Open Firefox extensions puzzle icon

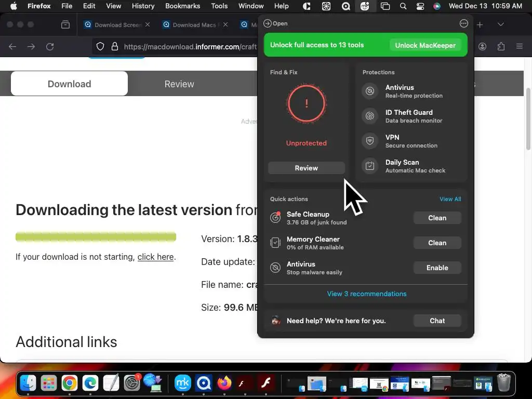click(x=501, y=46)
